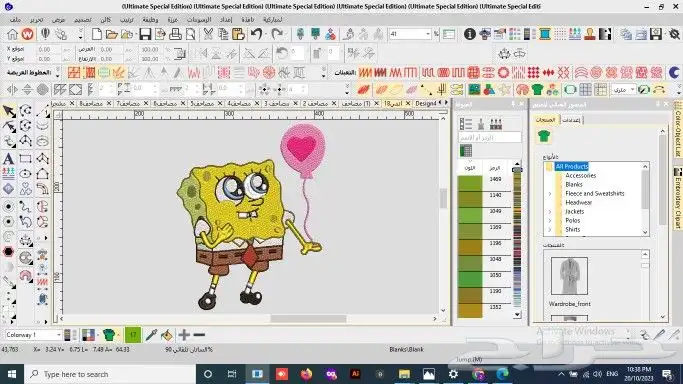This screenshot has height=384, width=683.
Task: Select the Wardrobe_front product thumbnail
Action: click(x=569, y=276)
